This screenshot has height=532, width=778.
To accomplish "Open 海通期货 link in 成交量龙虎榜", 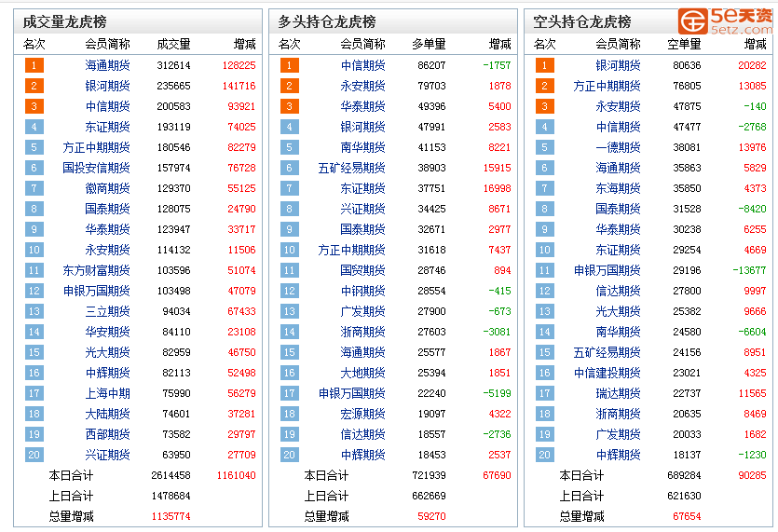I will [x=107, y=65].
